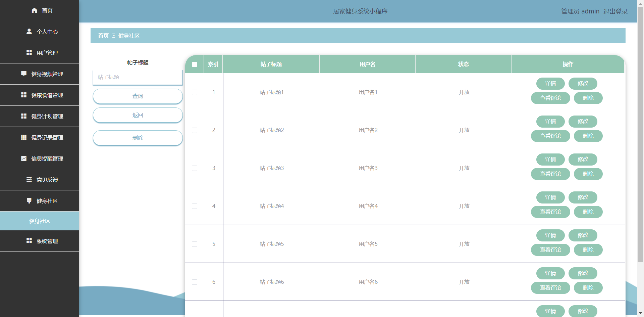This screenshot has width=644, height=317.
Task: Click the person icon beside 个人中心
Action: tap(29, 32)
